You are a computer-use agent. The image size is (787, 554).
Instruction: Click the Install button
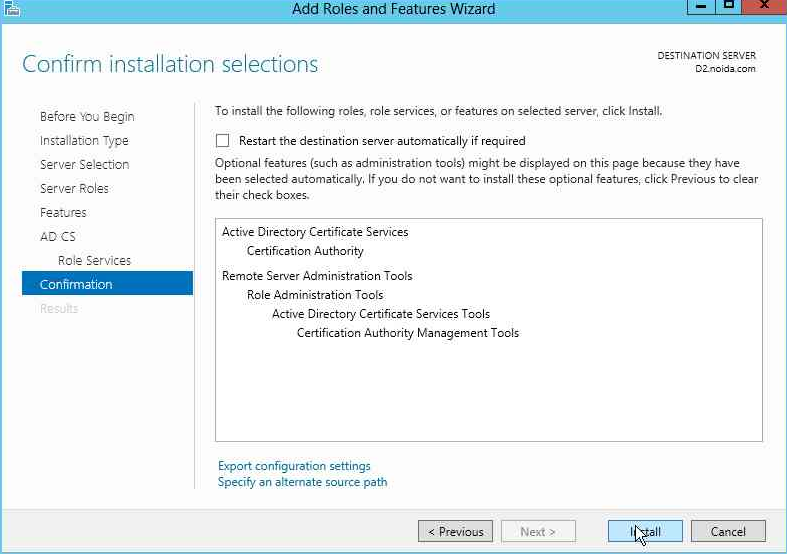click(645, 531)
